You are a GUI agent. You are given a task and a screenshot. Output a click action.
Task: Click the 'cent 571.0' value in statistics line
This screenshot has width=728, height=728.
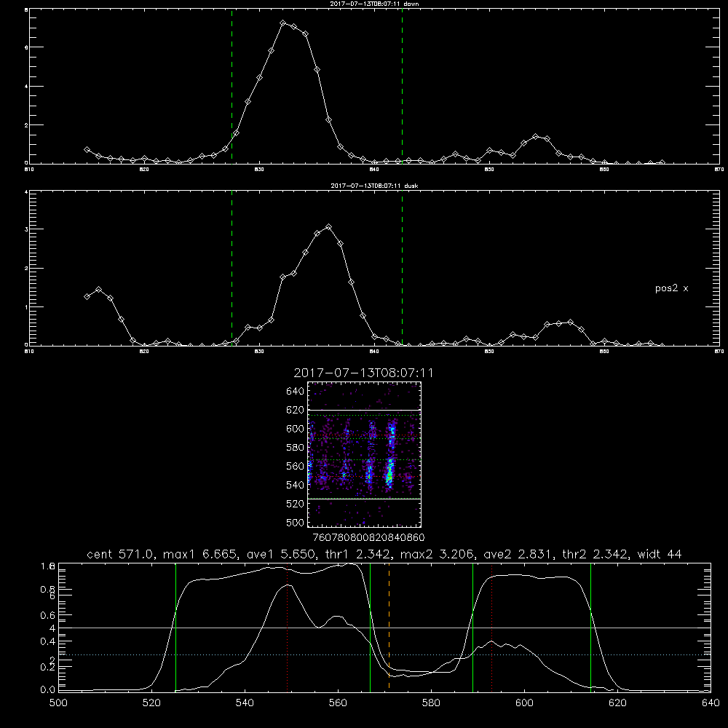tap(120, 554)
